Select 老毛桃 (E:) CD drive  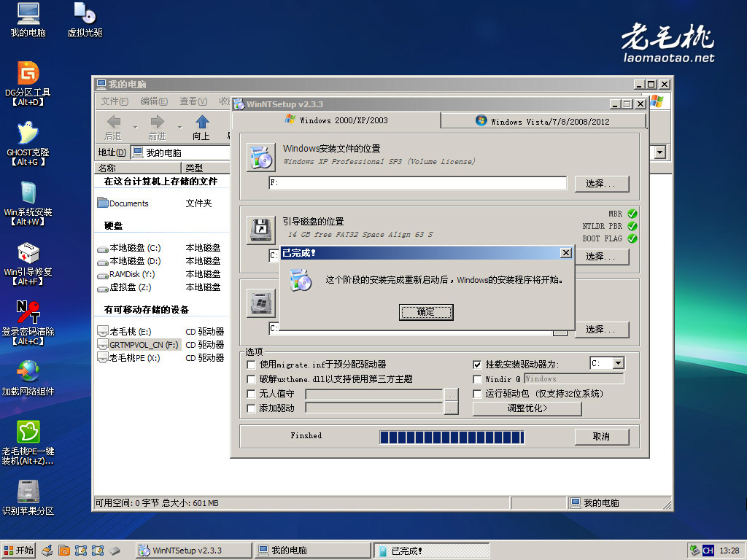[x=124, y=332]
